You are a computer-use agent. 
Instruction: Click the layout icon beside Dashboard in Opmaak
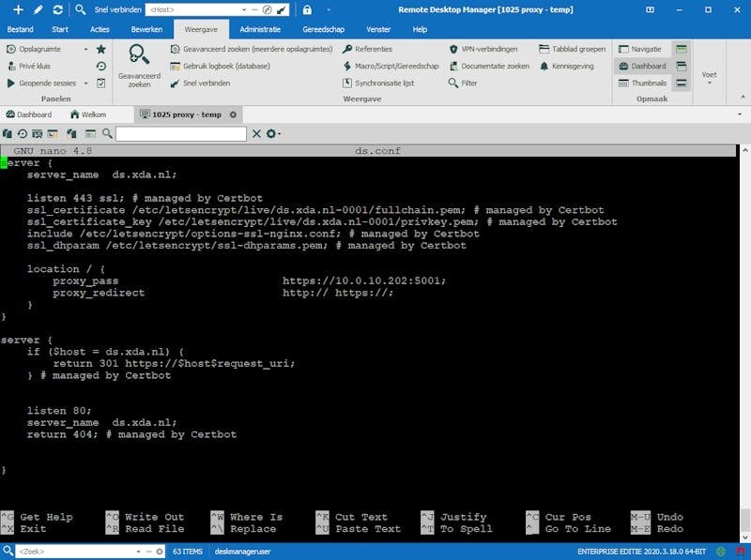point(682,66)
